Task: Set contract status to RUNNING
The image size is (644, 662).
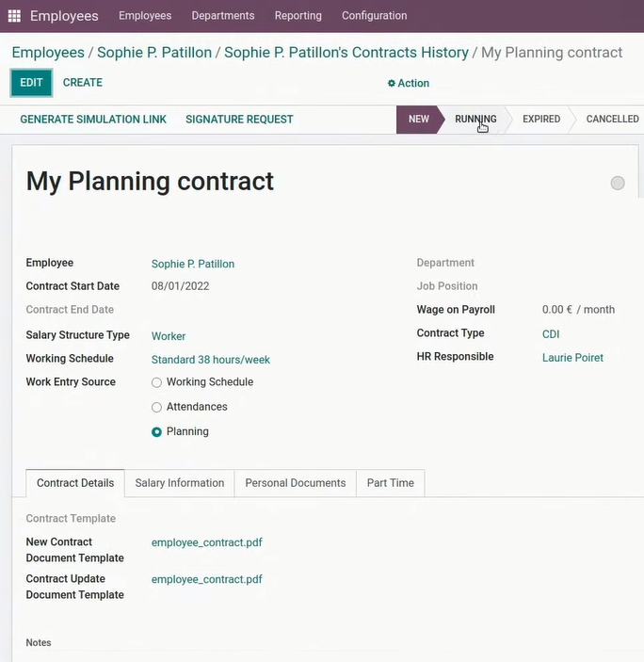Action: click(475, 119)
